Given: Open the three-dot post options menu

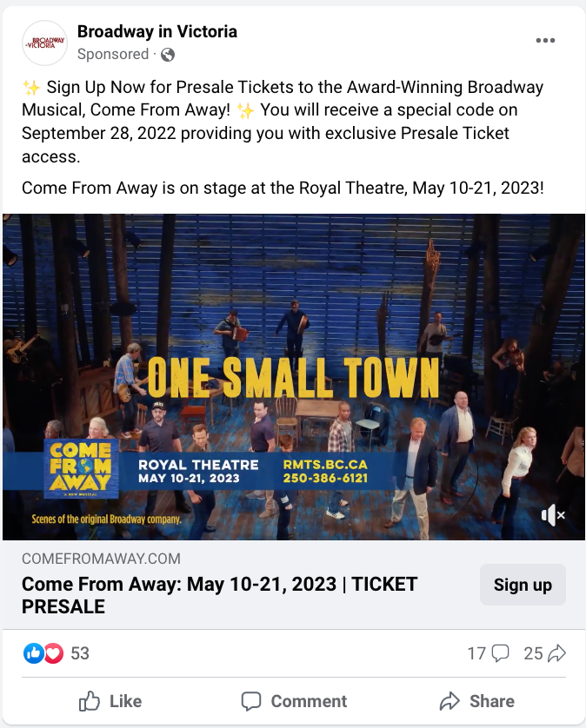Looking at the screenshot, I should point(545,41).
